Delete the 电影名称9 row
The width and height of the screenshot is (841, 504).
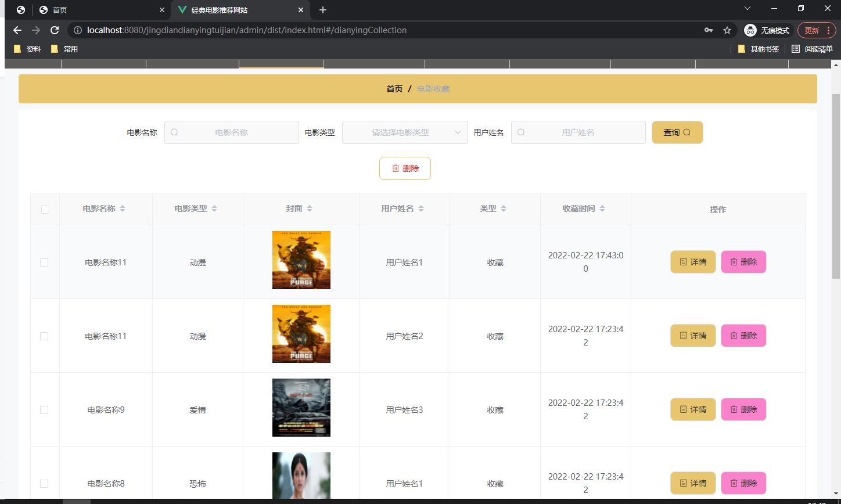(743, 409)
